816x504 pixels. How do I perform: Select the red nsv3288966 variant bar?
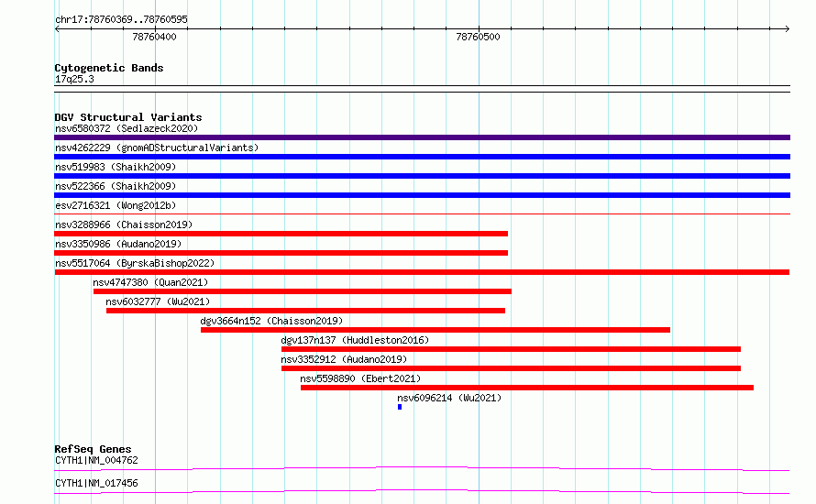281,234
